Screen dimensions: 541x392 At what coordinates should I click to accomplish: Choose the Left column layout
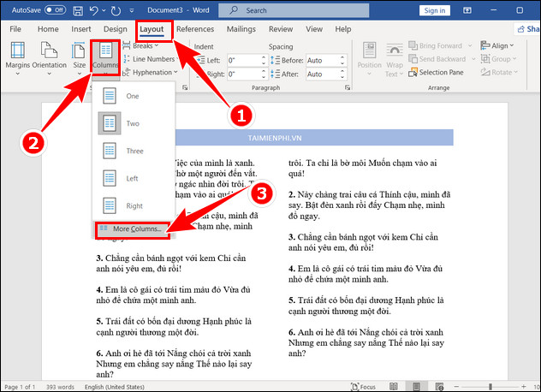click(x=134, y=178)
